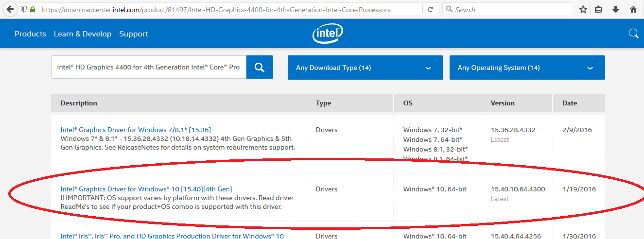Expand the Any Operating System dropdown

527,68
